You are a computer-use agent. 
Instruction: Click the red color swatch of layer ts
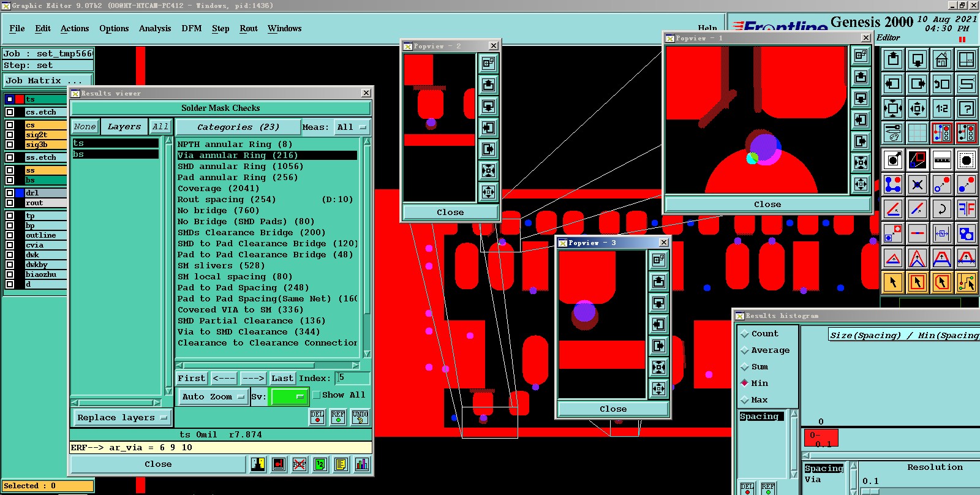click(x=20, y=99)
